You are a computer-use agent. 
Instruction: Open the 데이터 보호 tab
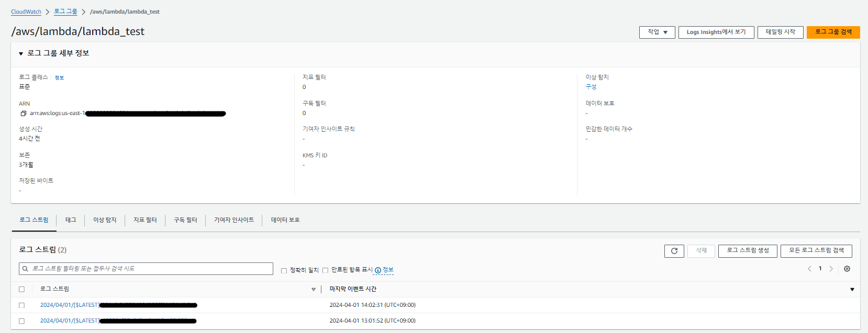click(x=285, y=220)
